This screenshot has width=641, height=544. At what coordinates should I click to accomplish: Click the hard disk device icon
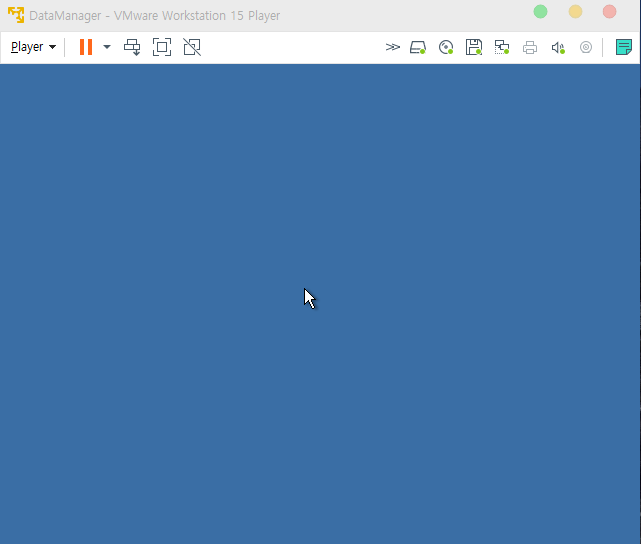point(418,47)
